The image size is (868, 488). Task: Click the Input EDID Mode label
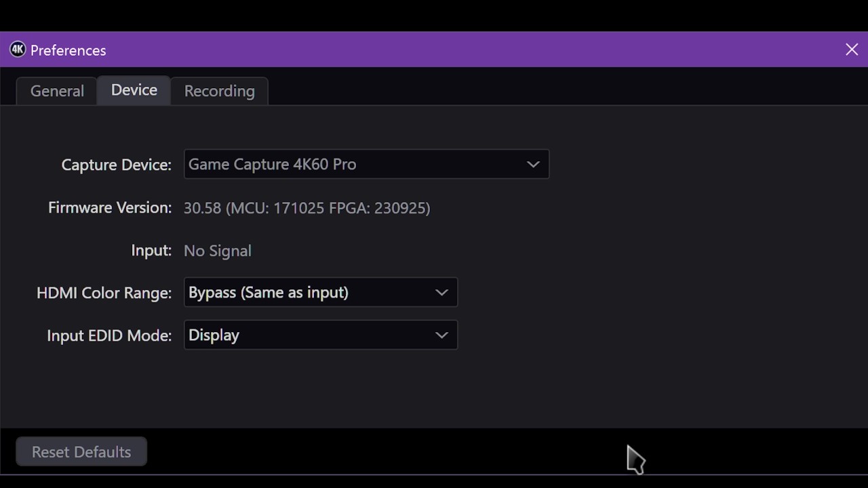pyautogui.click(x=108, y=335)
